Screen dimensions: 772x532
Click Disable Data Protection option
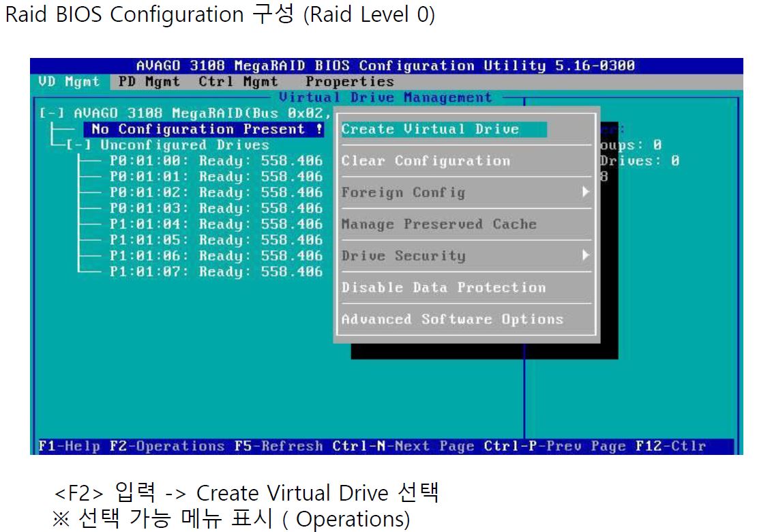coord(443,288)
